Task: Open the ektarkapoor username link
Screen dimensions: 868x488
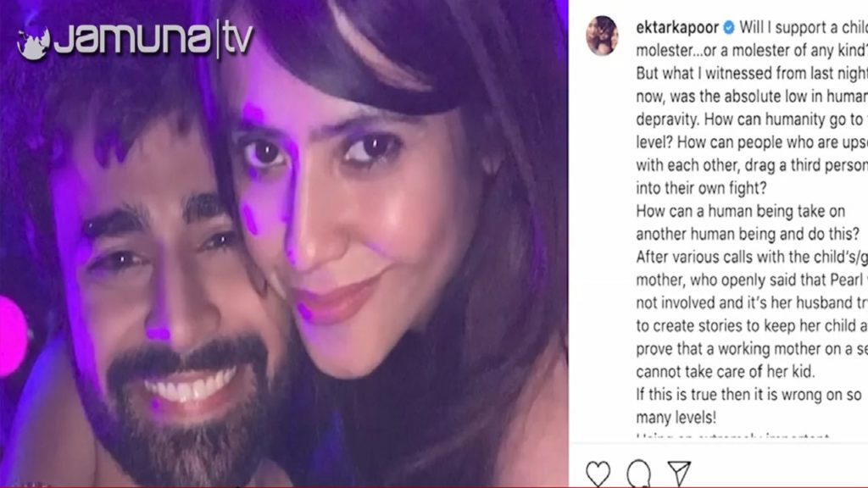Action: 677,27
